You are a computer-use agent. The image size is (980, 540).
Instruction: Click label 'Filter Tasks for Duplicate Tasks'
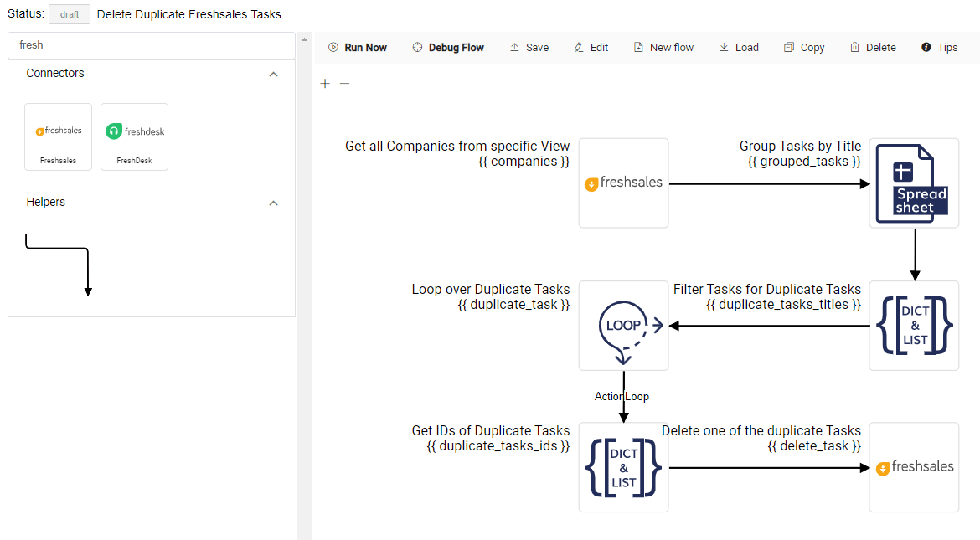(x=767, y=290)
